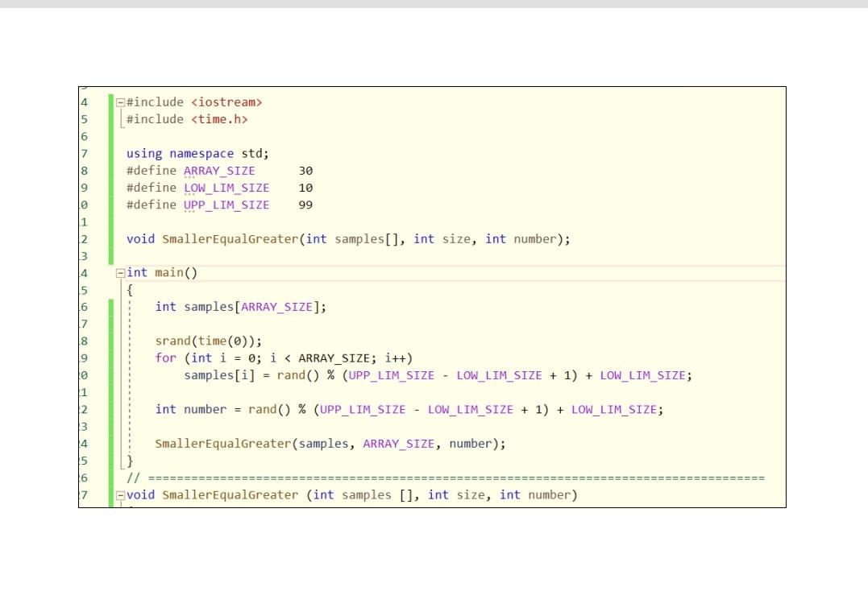This screenshot has height=608, width=868.
Task: Collapse the #include block fold marker
Action: tap(120, 102)
